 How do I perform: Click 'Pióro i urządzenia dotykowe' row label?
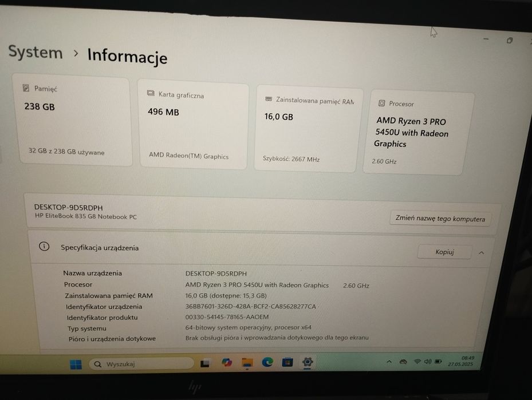coord(112,339)
